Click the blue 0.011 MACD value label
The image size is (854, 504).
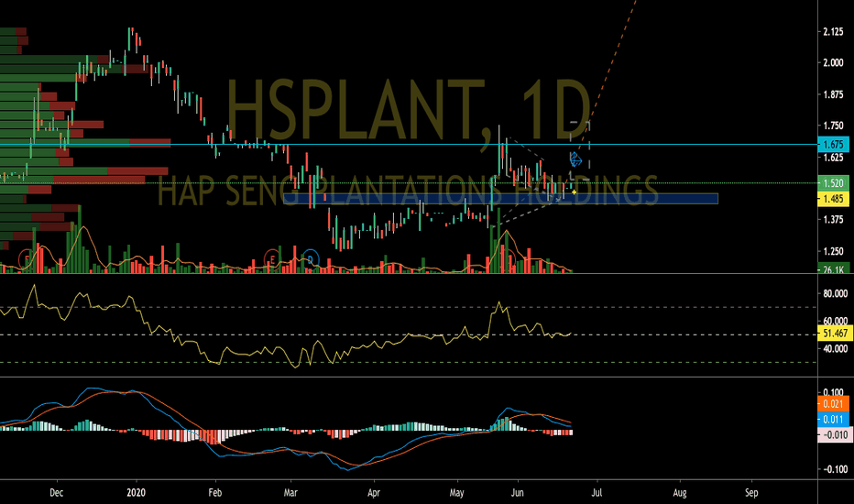click(833, 420)
